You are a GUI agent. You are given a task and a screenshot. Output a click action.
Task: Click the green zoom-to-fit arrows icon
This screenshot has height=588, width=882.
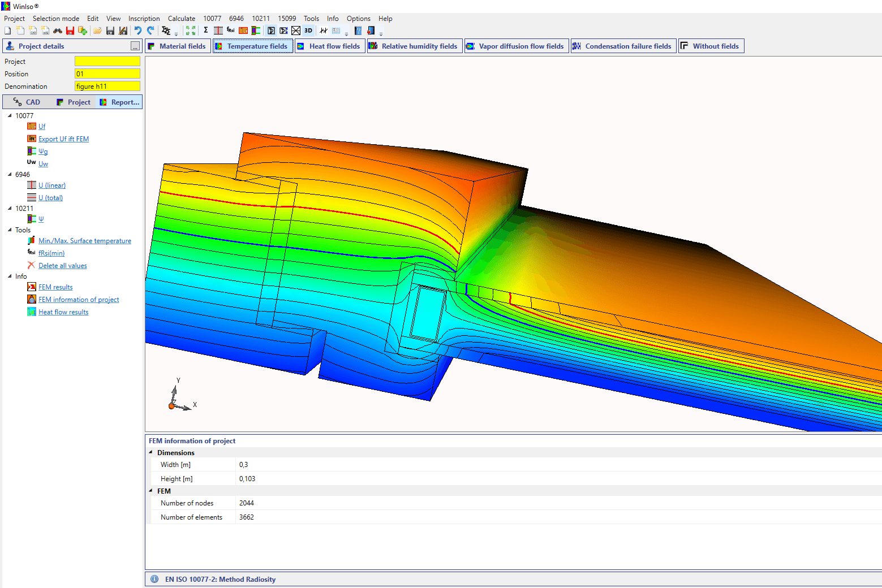191,31
